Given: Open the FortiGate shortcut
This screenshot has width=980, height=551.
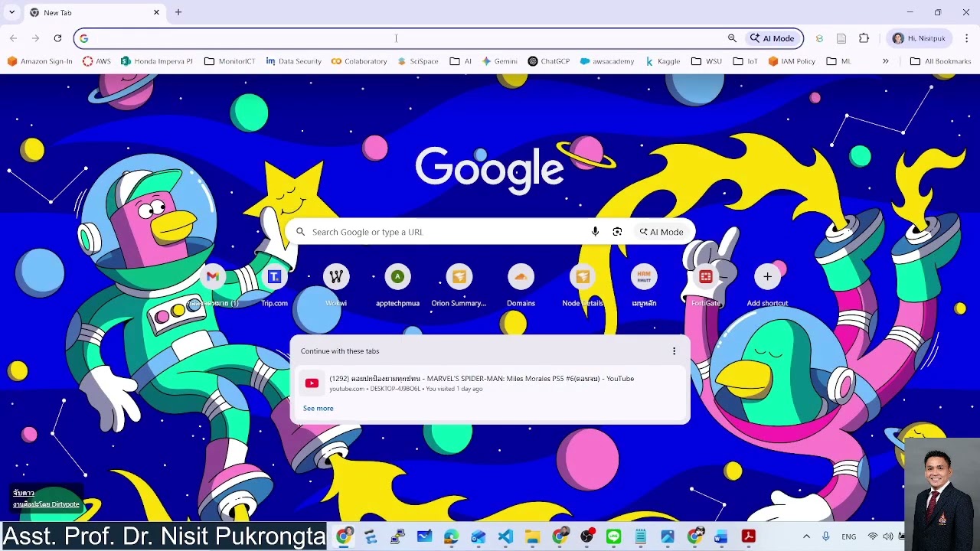Looking at the screenshot, I should (706, 285).
